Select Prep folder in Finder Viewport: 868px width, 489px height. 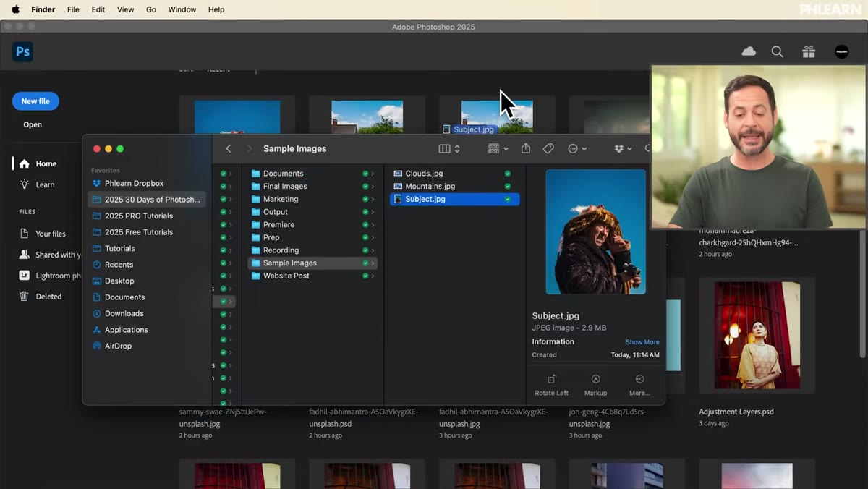pos(312,237)
